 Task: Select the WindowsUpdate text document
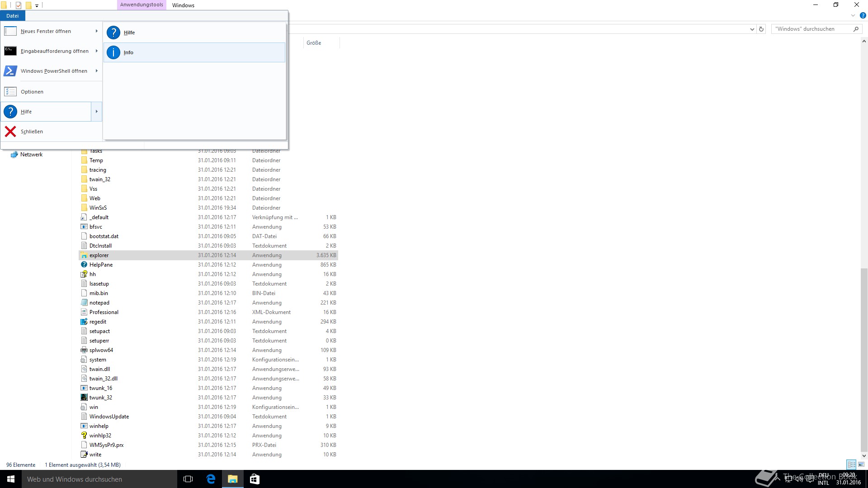tap(109, 417)
